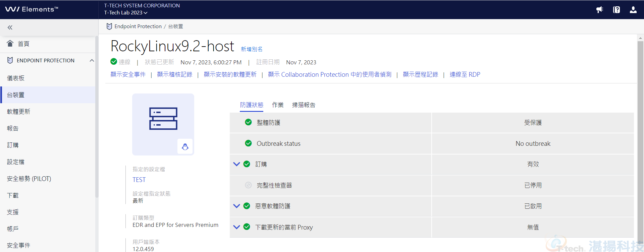
Task: Click the Collaboration Protection user detection link
Action: pos(329,74)
